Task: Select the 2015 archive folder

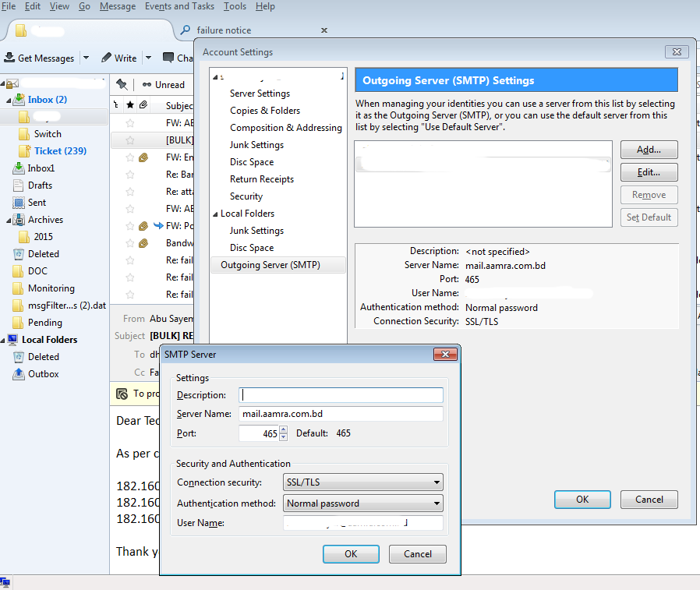Action: [44, 237]
